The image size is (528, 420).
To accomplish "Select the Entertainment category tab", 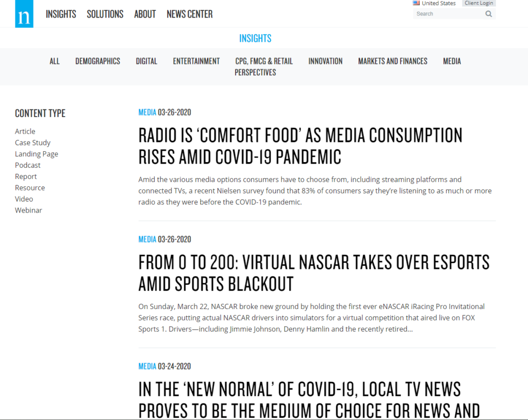I will [196, 61].
